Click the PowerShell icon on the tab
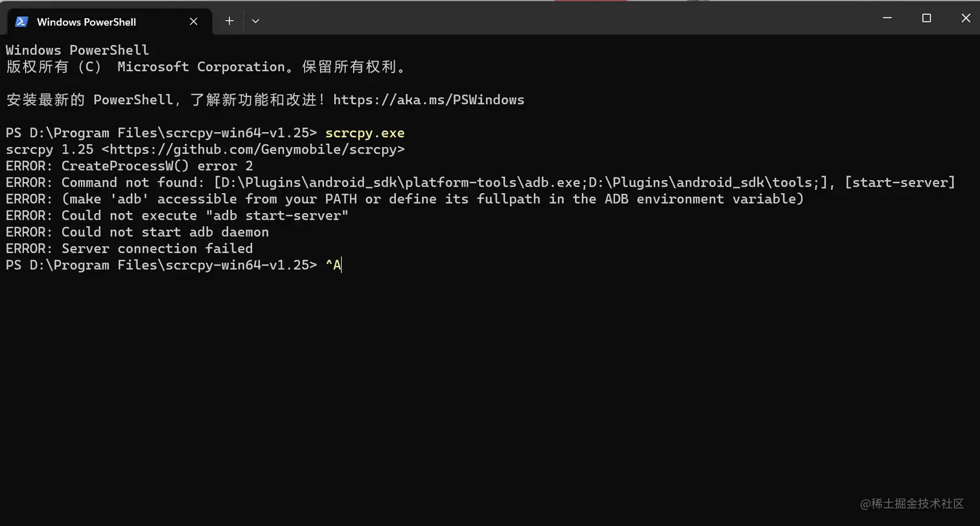Viewport: 980px width, 526px height. point(21,21)
